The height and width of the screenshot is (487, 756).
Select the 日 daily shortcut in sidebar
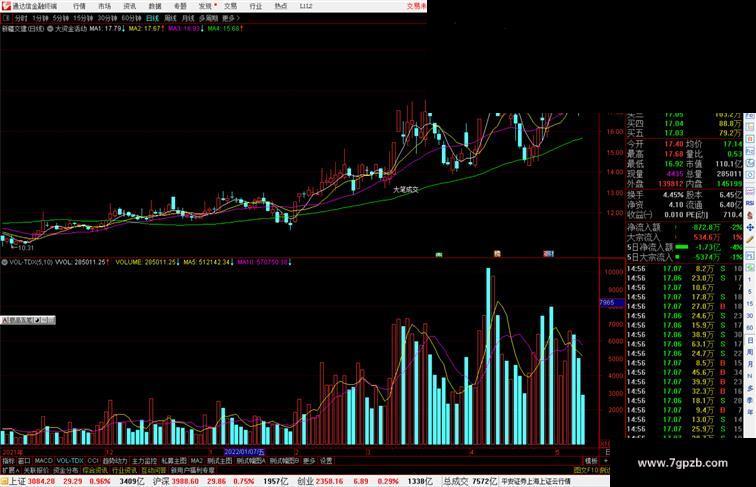[x=750, y=340]
